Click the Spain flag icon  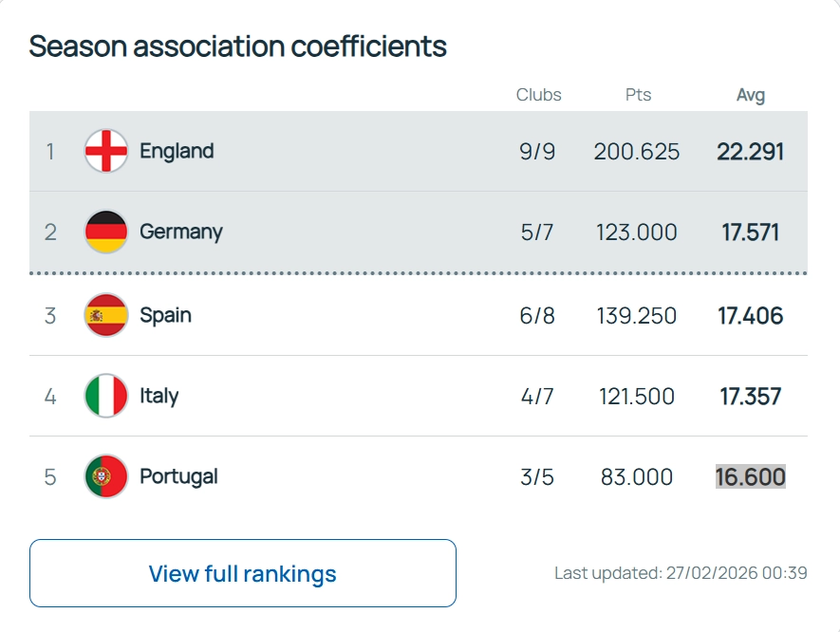pyautogui.click(x=105, y=315)
